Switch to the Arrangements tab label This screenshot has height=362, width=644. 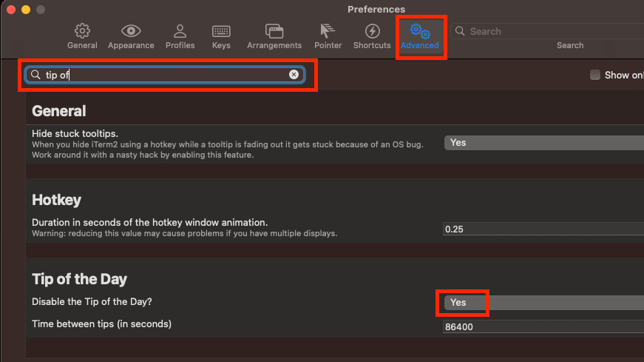coord(274,45)
